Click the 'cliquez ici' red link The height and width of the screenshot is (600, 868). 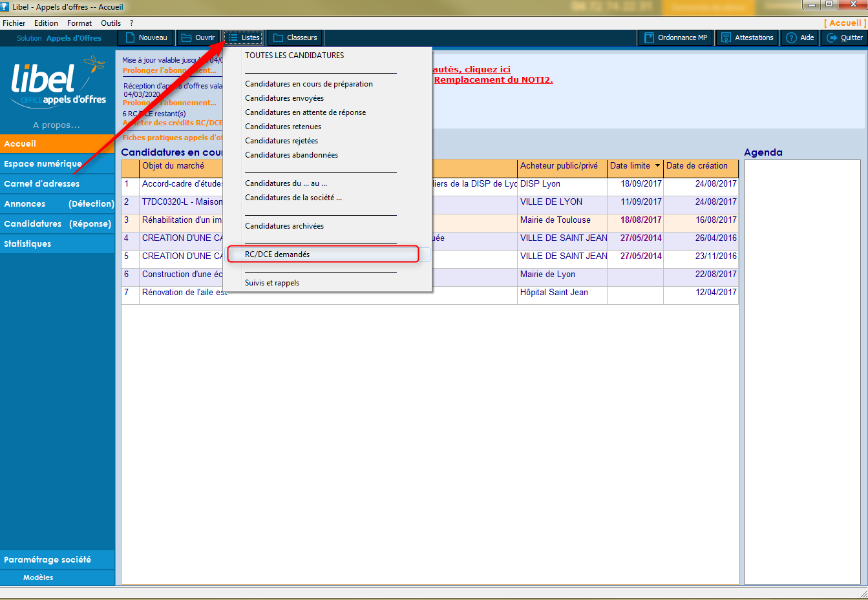click(x=487, y=70)
